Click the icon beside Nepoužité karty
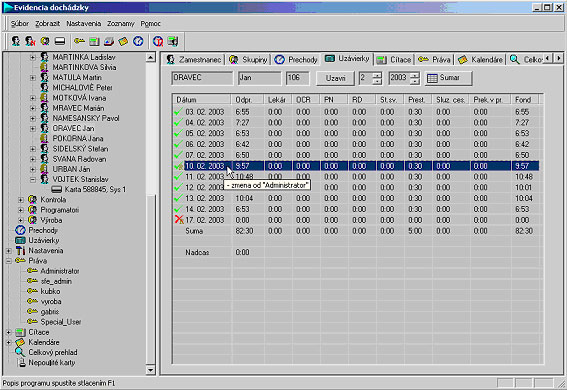Screen dimensions: 567x390 pyautogui.click(x=22, y=363)
